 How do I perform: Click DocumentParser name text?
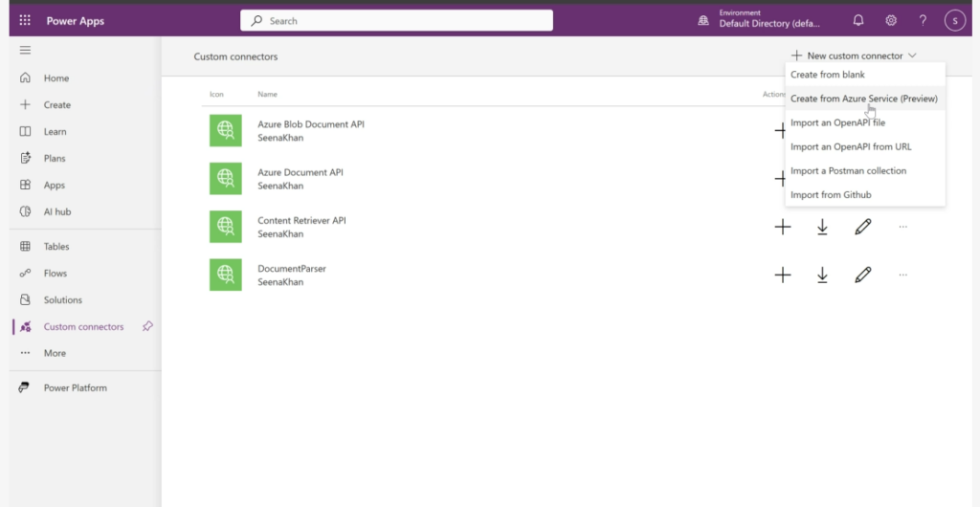pyautogui.click(x=292, y=269)
